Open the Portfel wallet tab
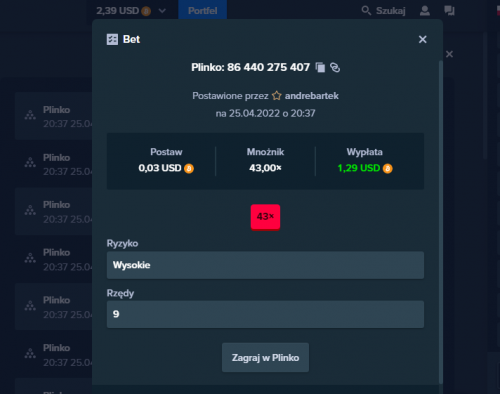Viewport: 500px width, 394px height. 203,10
